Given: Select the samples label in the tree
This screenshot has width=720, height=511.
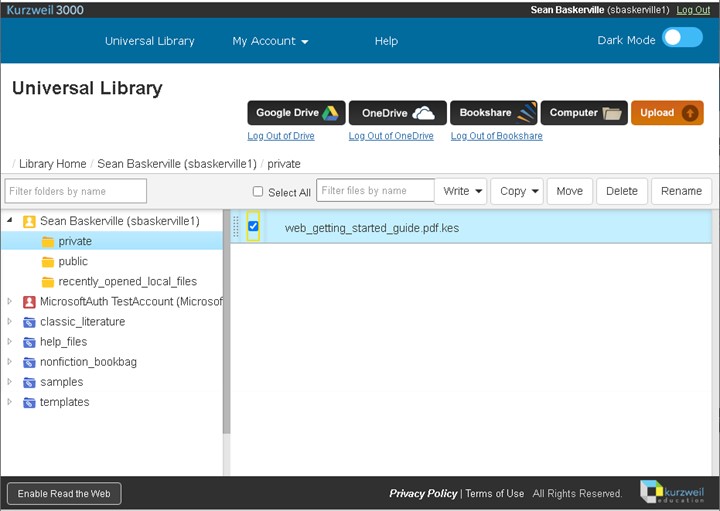Looking at the screenshot, I should tap(62, 382).
